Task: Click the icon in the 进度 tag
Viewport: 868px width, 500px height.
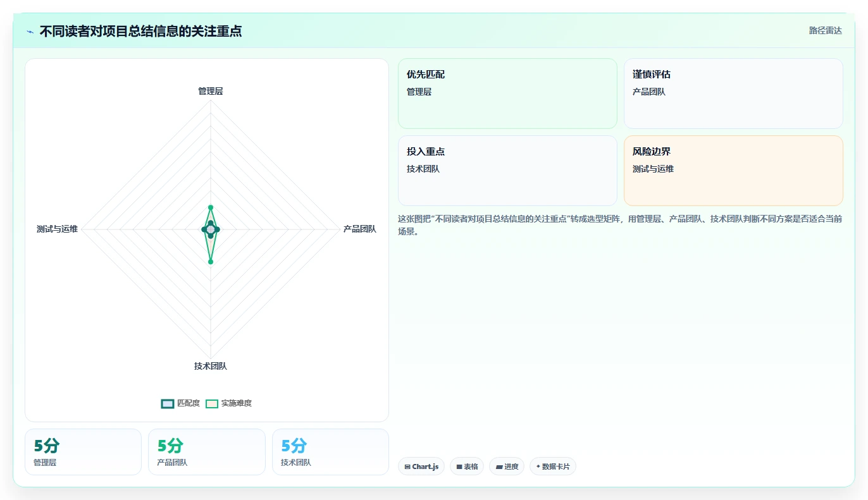Action: 499,467
